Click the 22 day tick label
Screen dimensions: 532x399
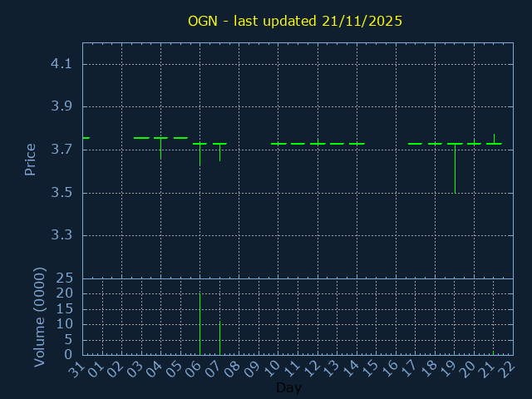coord(507,369)
